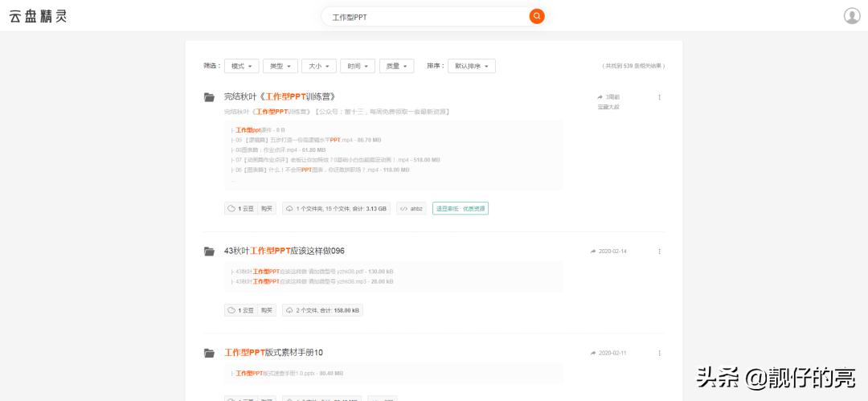The height and width of the screenshot is (401, 868).
Task: Click the 118.00 MB 图表篇 mp4 row
Action: click(320, 170)
